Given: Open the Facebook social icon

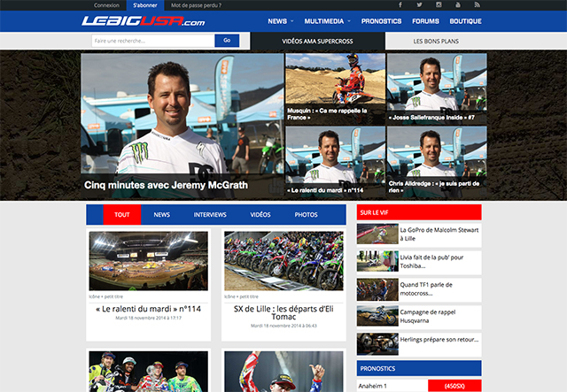Looking at the screenshot, I should 400,4.
